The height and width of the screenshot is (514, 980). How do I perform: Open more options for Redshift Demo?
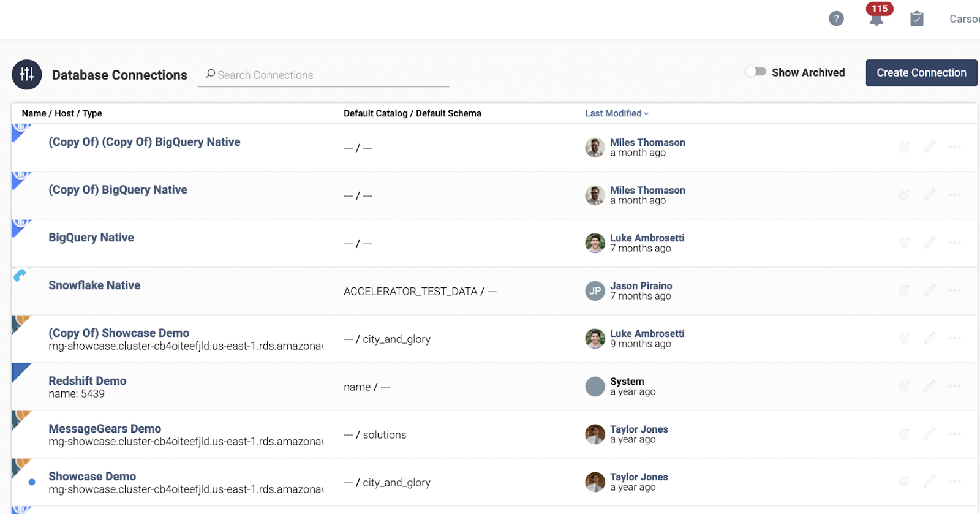click(x=954, y=386)
